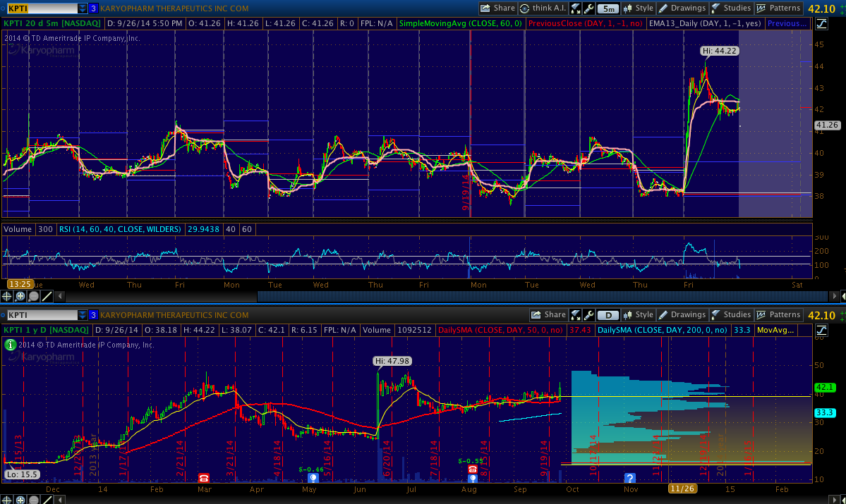Image resolution: width=846 pixels, height=504 pixels.
Task: Select the crosshair pan tool below top chart
Action: (8, 296)
